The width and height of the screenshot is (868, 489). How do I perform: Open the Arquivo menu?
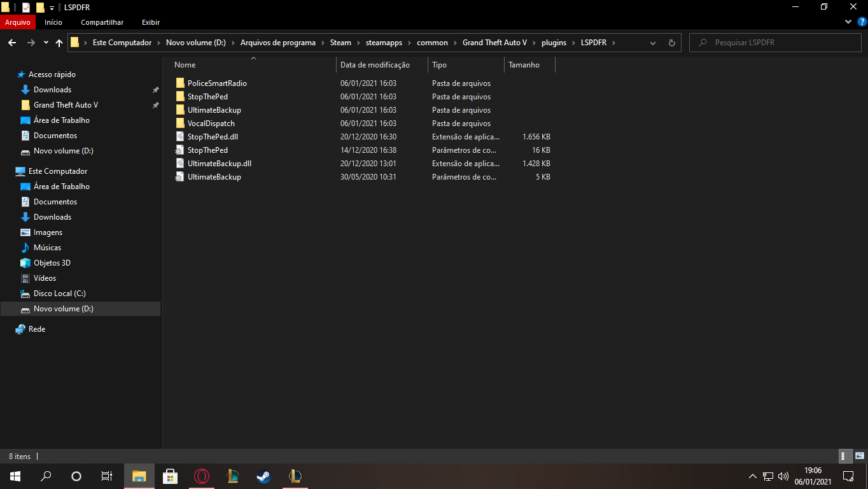pos(18,22)
